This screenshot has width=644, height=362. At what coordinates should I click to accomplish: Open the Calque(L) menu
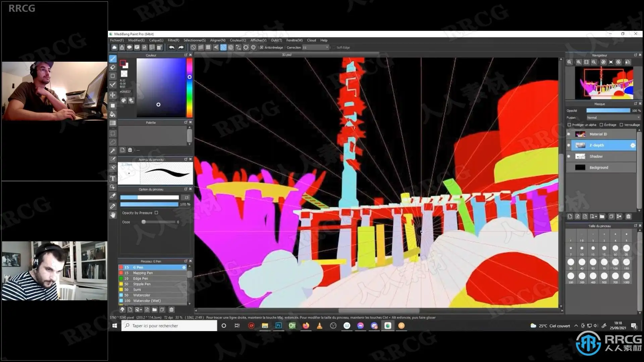[x=156, y=40]
